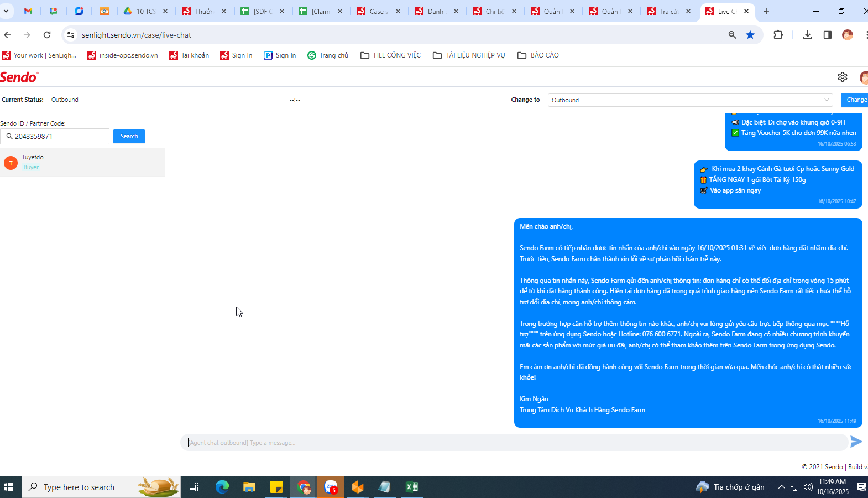Image resolution: width=868 pixels, height=498 pixels.
Task: Click the Chrome icon in the taskbar
Action: point(304,487)
